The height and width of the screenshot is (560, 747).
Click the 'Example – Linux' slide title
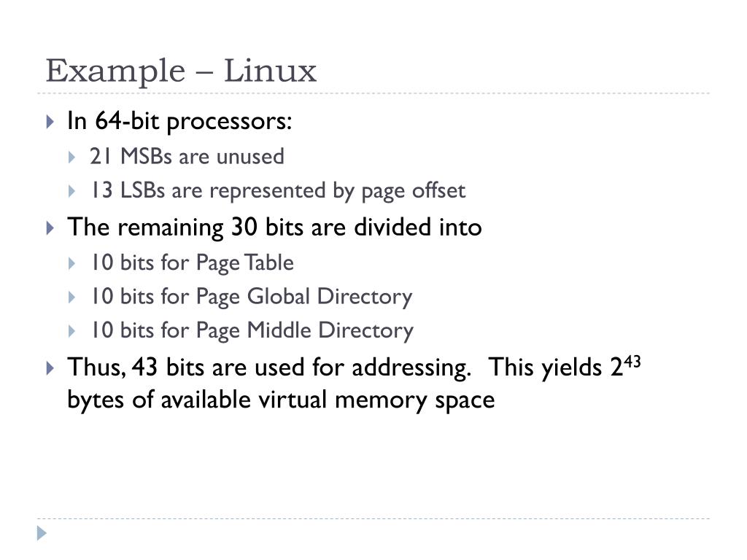tap(181, 71)
